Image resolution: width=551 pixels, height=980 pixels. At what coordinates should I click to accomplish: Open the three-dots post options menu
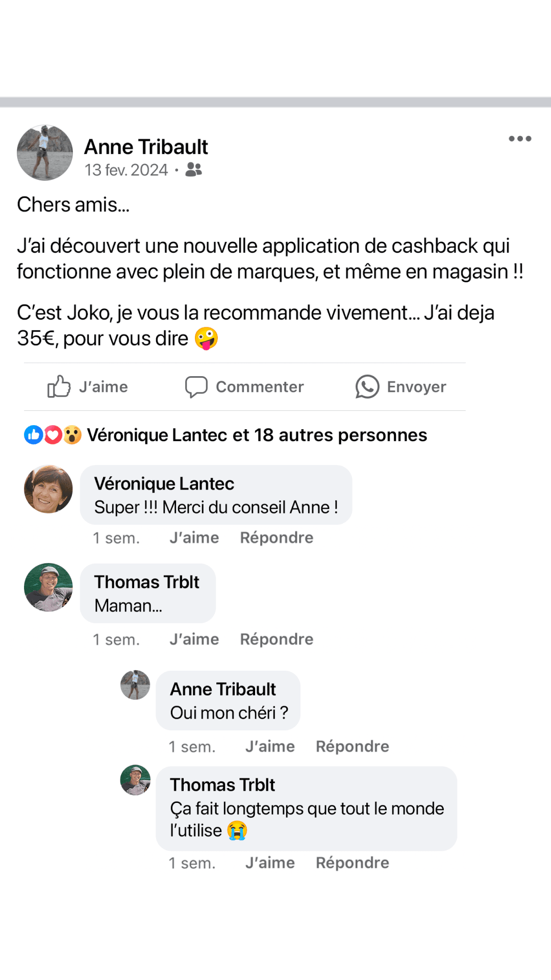tap(520, 139)
